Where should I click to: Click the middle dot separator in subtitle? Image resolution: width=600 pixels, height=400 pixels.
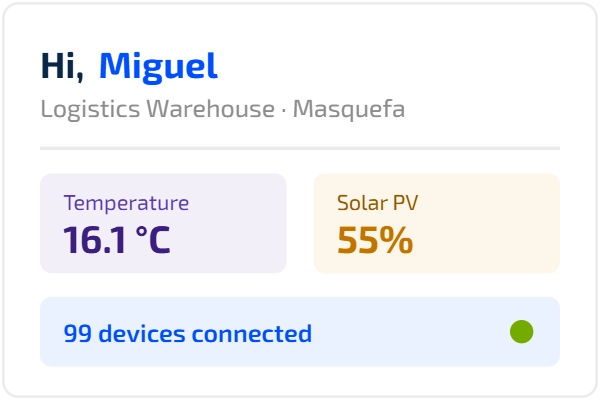[x=284, y=111]
